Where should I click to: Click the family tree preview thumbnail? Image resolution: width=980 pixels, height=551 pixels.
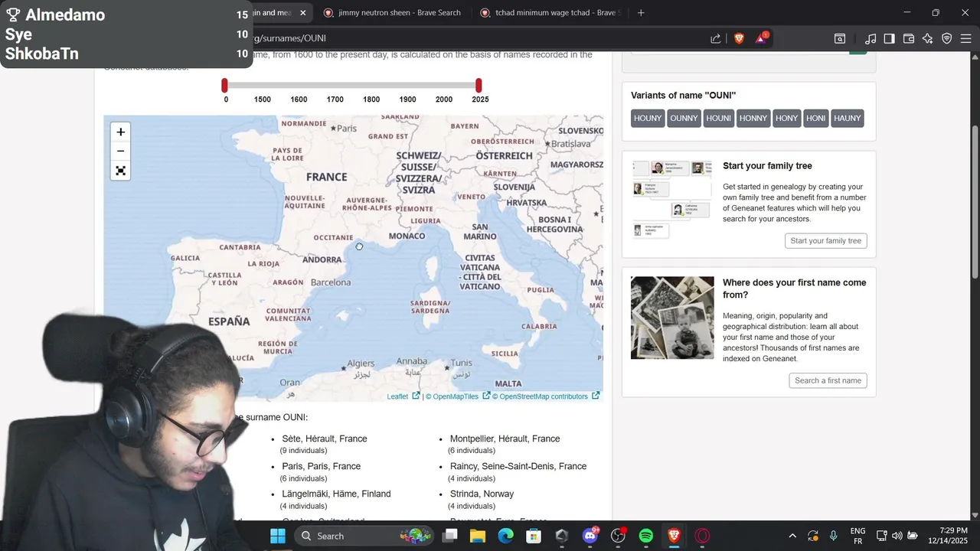[672, 199]
